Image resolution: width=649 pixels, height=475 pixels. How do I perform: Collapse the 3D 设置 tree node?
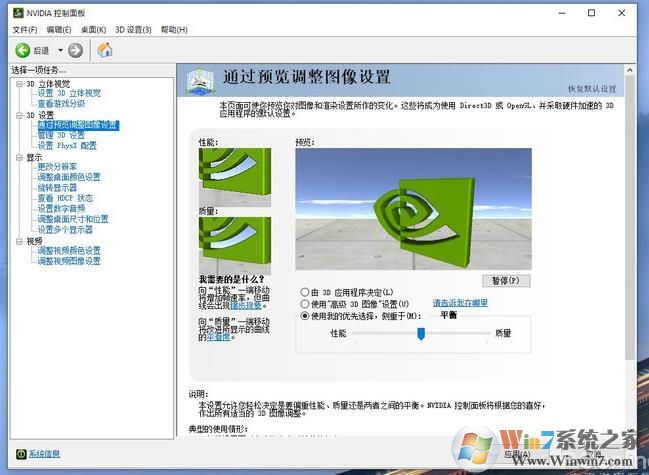pyautogui.click(x=19, y=115)
